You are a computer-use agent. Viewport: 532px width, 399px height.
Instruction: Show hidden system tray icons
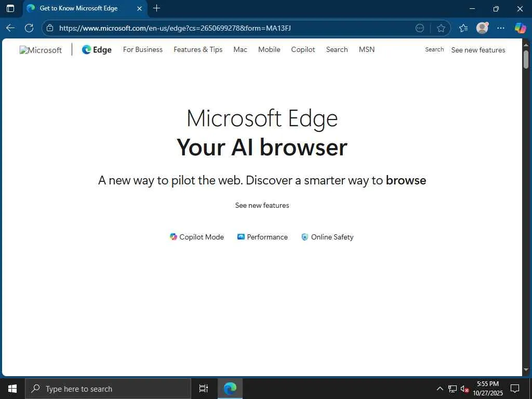[440, 389]
